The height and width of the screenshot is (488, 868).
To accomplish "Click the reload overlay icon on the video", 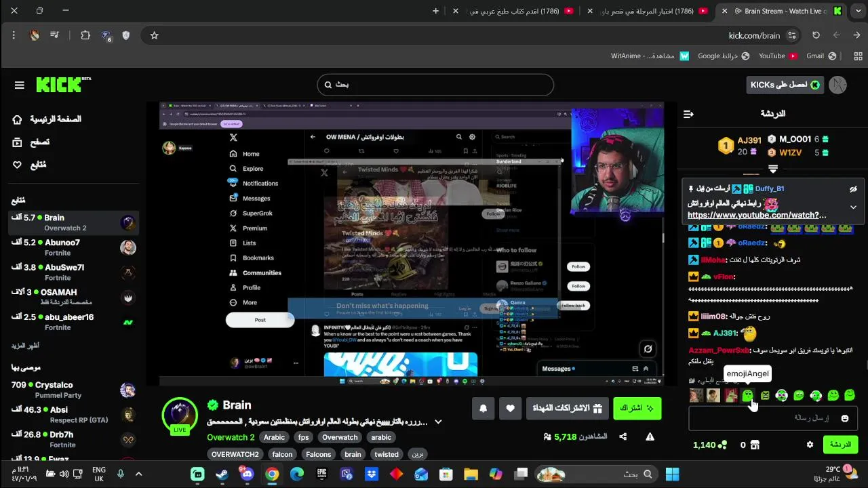I will 648,349.
